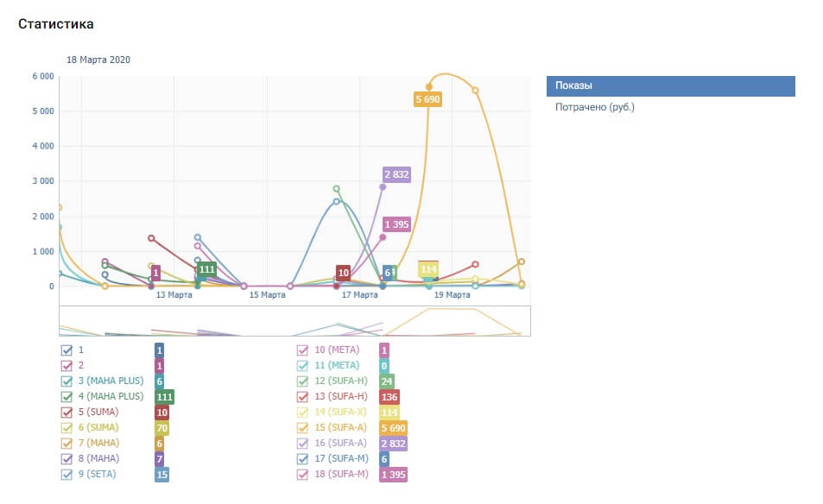
Task: Click the "13 Марта" axis label
Action: point(174,295)
